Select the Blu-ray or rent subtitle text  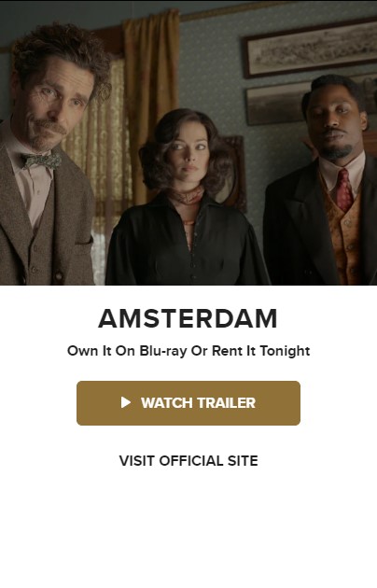188,351
